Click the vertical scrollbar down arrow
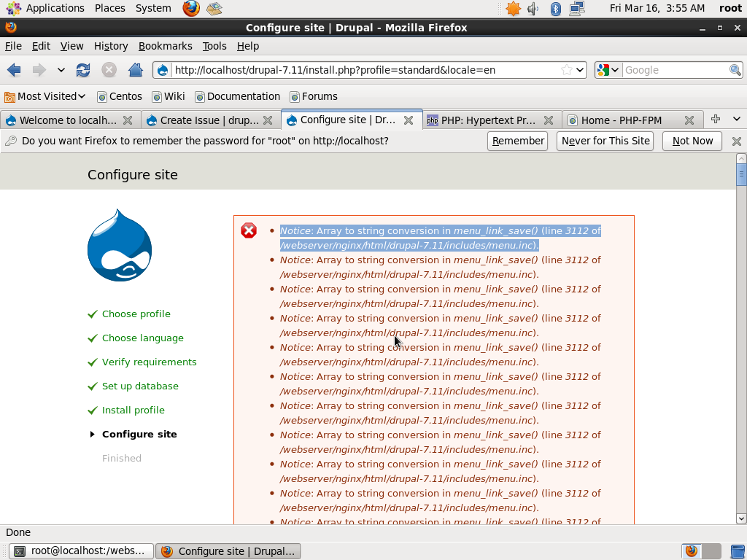Screen dimensions: 747x560 pos(741,518)
